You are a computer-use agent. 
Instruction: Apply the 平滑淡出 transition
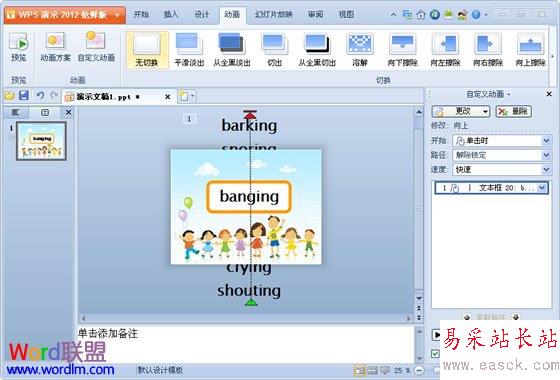(189, 50)
